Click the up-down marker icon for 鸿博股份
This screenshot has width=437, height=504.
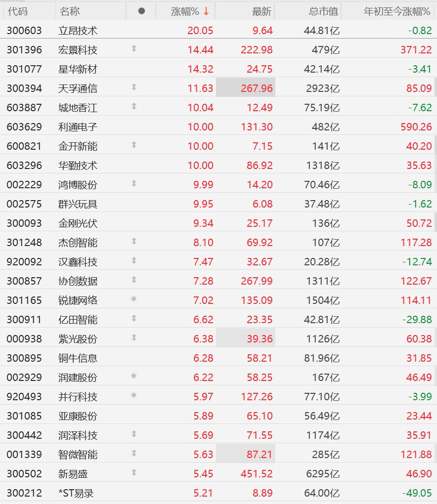134,183
